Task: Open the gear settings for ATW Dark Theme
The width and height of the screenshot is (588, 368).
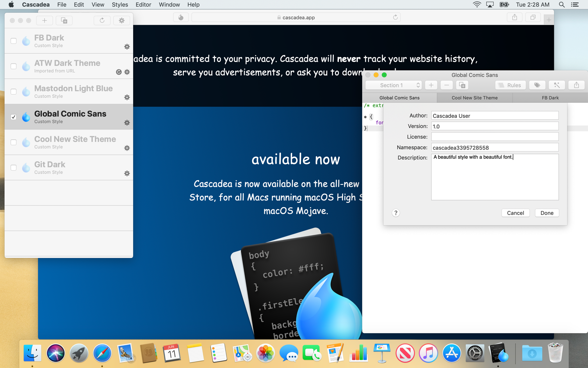Action: (127, 72)
